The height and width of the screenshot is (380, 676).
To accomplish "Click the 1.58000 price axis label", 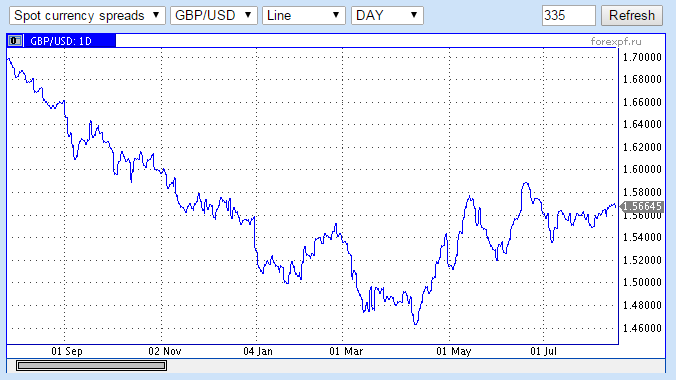I will click(x=642, y=192).
